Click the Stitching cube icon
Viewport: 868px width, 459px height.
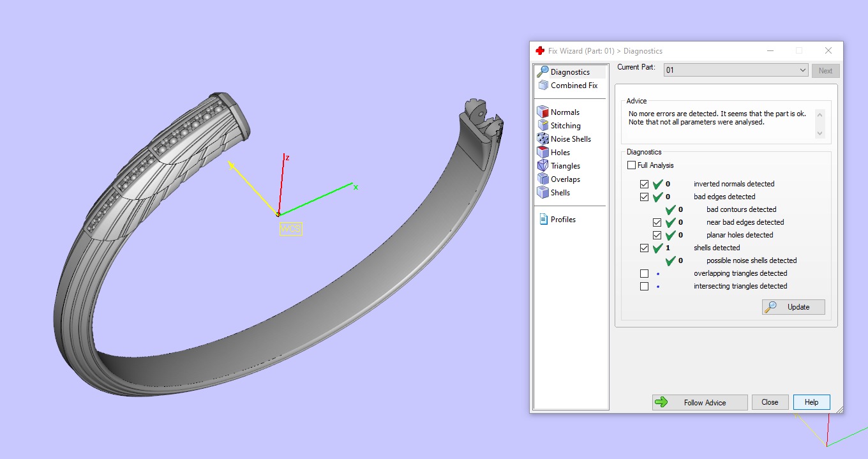543,125
